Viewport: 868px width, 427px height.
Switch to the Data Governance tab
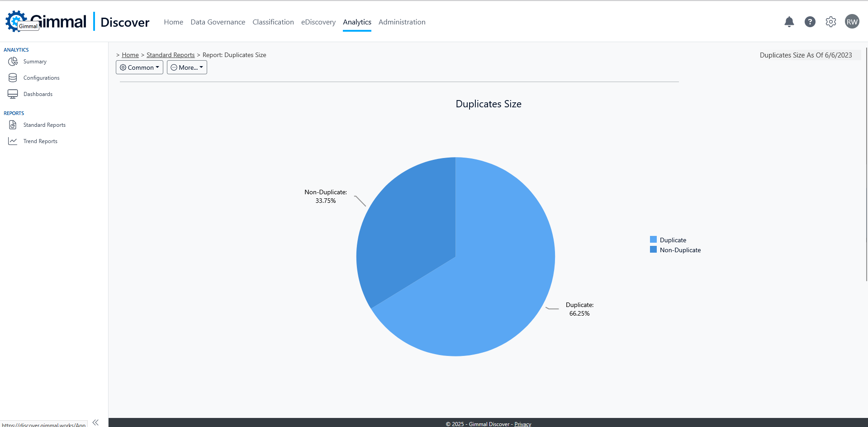218,22
